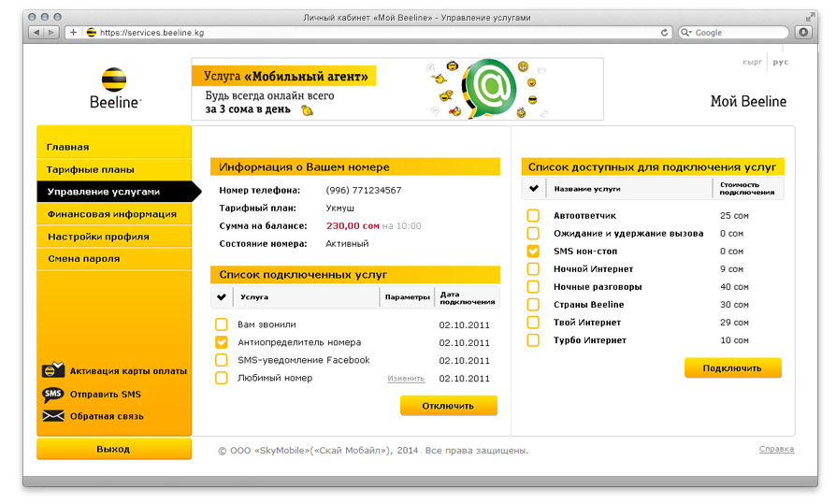Click the plus add-bookmark button

pyautogui.click(x=73, y=33)
